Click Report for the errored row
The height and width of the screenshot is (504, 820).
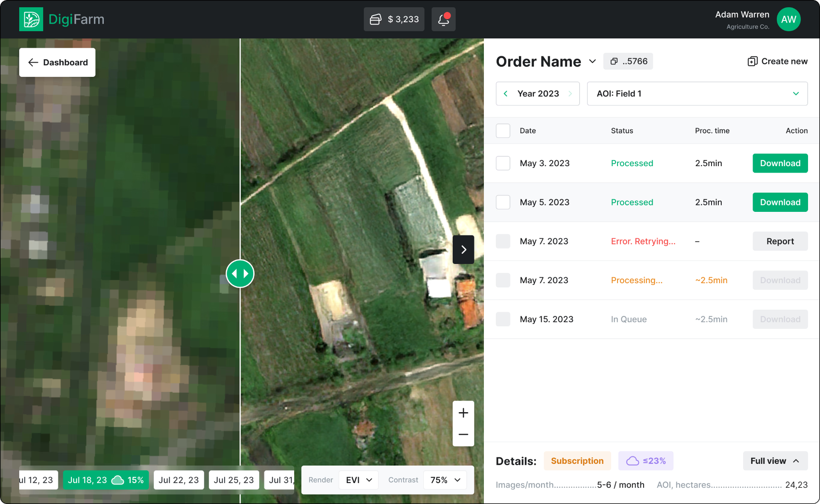(780, 241)
